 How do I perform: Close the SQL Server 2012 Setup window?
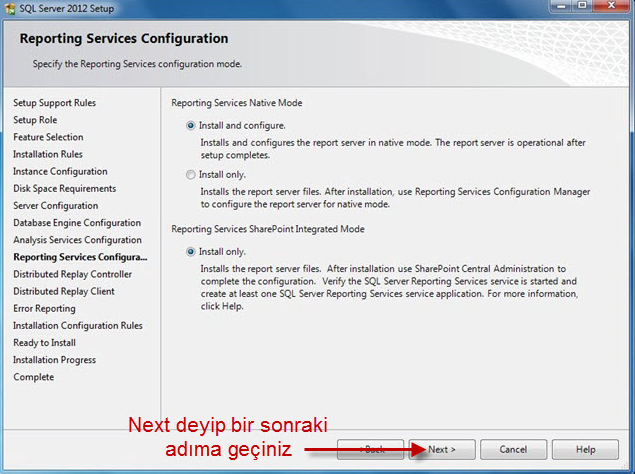click(x=612, y=6)
